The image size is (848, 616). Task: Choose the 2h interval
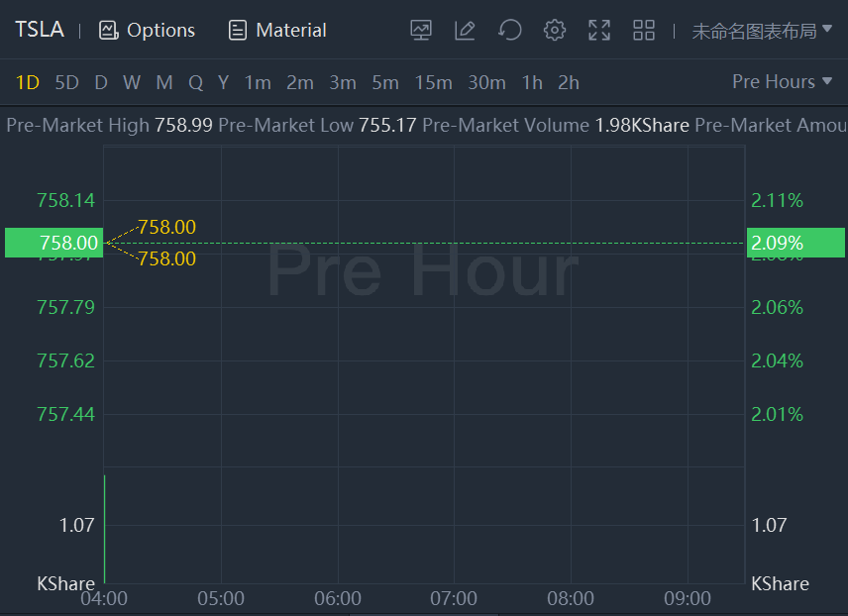click(x=569, y=83)
